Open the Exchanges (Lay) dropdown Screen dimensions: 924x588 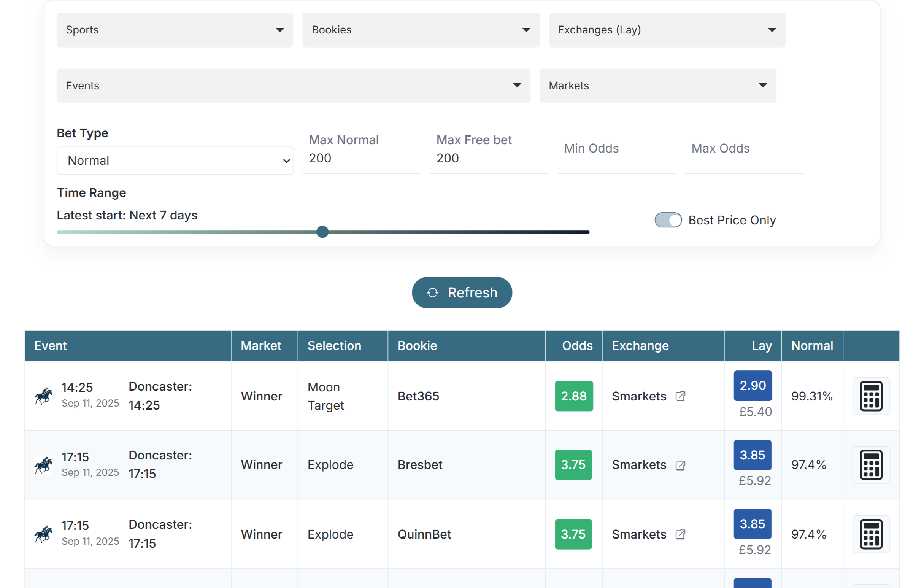pyautogui.click(x=667, y=30)
